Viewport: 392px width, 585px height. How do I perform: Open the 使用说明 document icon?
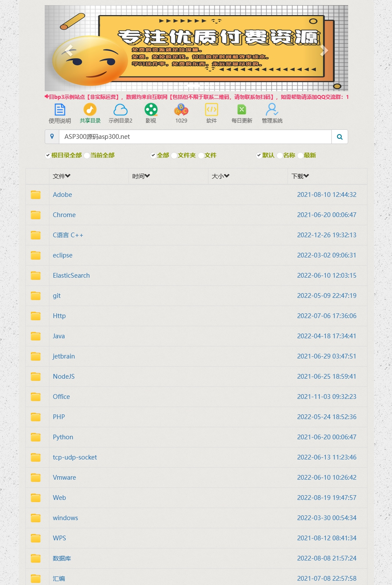60,110
